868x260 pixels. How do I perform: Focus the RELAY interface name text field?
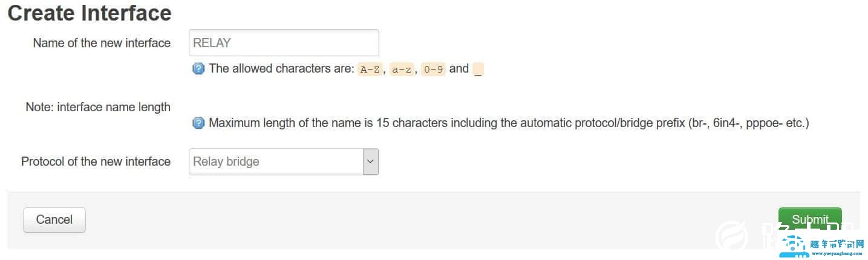[284, 43]
